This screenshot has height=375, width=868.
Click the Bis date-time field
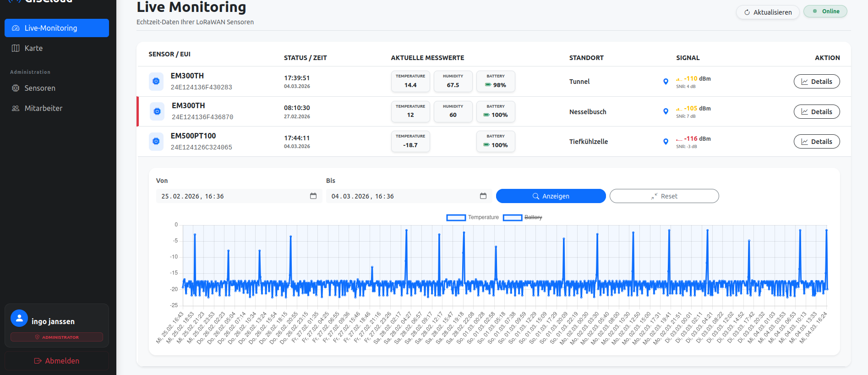(409, 196)
